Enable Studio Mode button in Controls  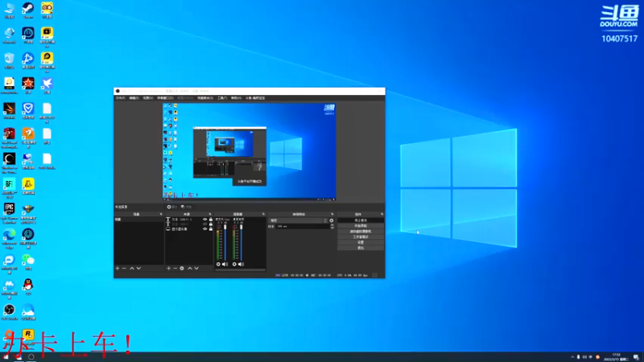(x=361, y=237)
